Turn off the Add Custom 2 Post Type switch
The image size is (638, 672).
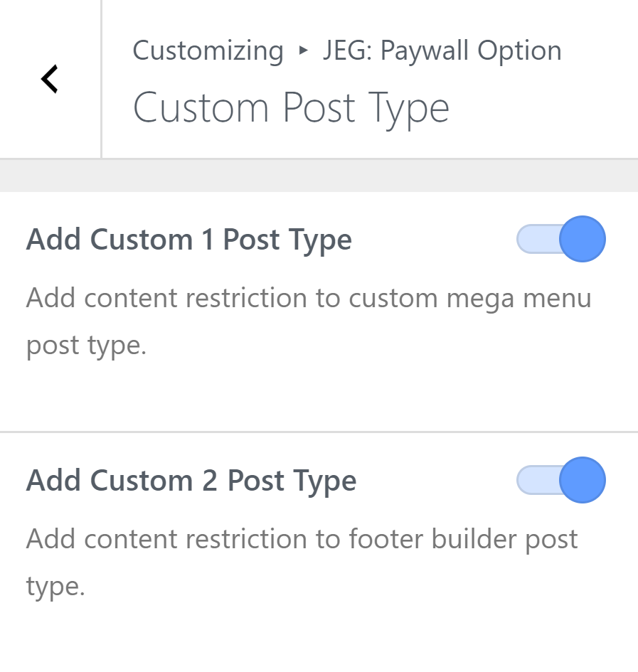(560, 480)
